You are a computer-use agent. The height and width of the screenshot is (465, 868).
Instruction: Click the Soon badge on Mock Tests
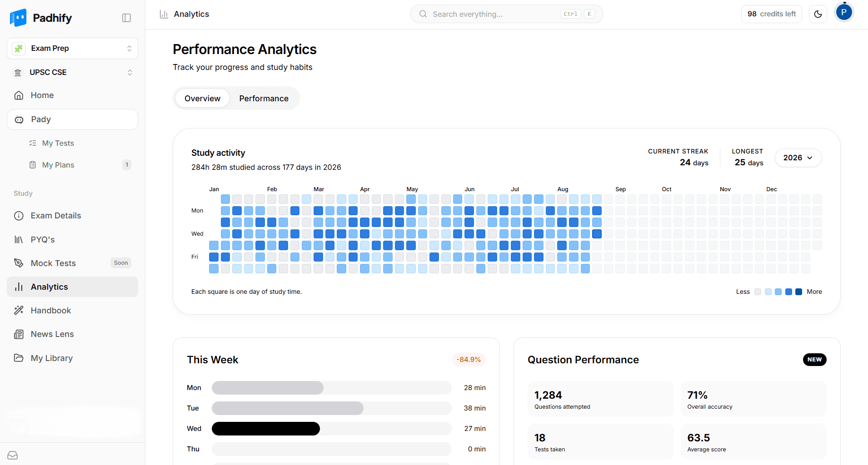coord(121,263)
